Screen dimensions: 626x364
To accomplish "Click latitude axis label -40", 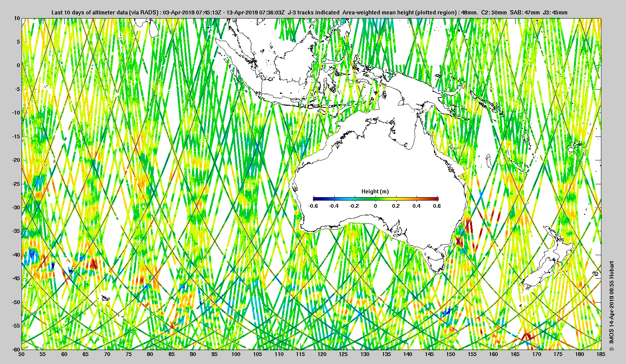I will (16, 255).
